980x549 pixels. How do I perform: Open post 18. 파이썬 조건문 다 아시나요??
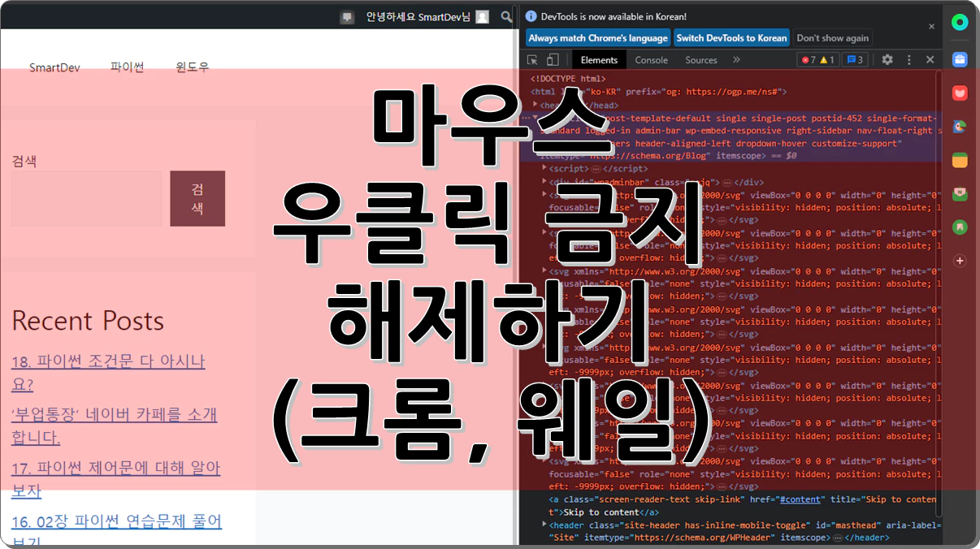point(108,372)
